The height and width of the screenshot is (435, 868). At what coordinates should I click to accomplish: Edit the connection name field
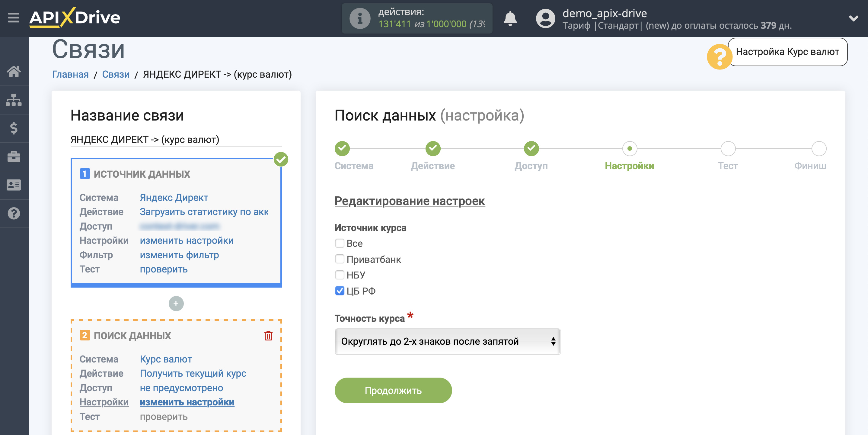(176, 139)
